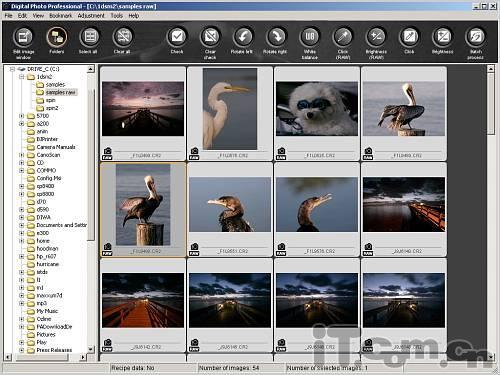
Task: Select the hoodman folder
Action: pyautogui.click(x=47, y=248)
